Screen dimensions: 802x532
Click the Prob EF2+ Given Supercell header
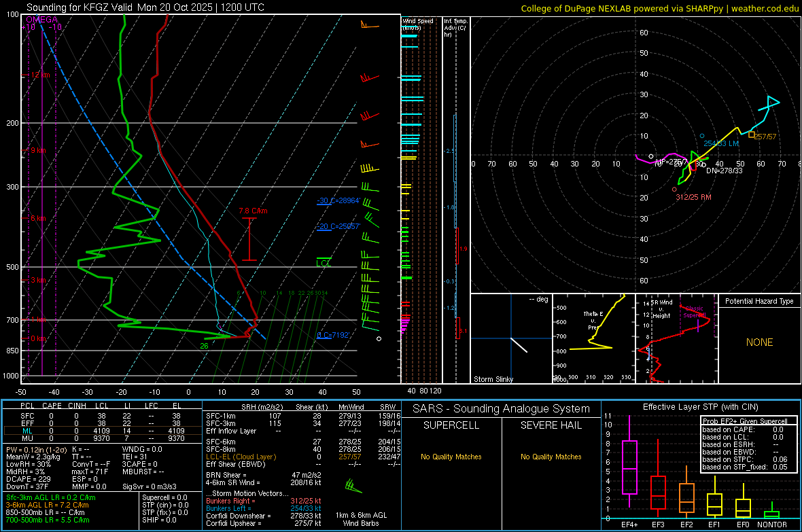point(745,421)
